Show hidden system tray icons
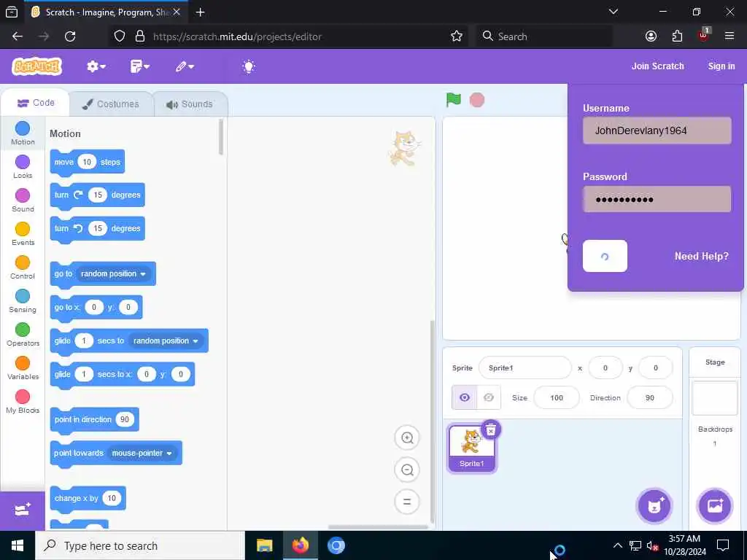 (617, 545)
